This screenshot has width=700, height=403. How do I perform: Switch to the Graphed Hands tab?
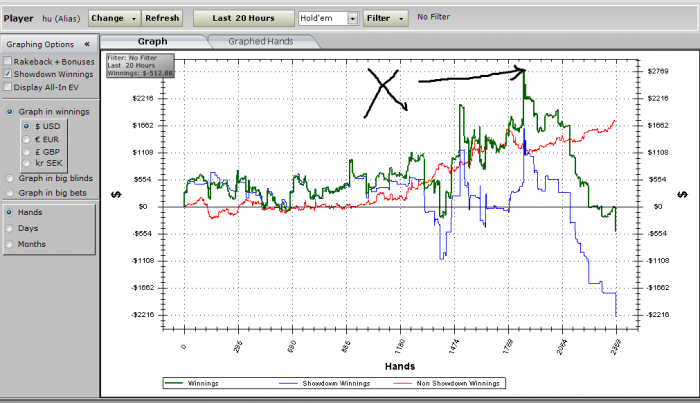pos(261,42)
